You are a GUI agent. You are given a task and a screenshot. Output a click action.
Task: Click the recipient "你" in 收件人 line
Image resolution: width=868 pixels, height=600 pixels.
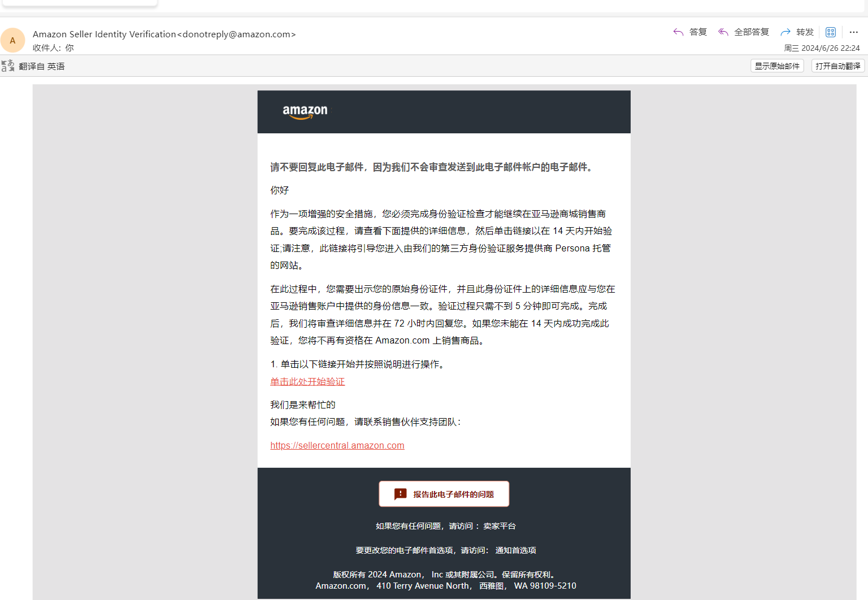[x=70, y=48]
